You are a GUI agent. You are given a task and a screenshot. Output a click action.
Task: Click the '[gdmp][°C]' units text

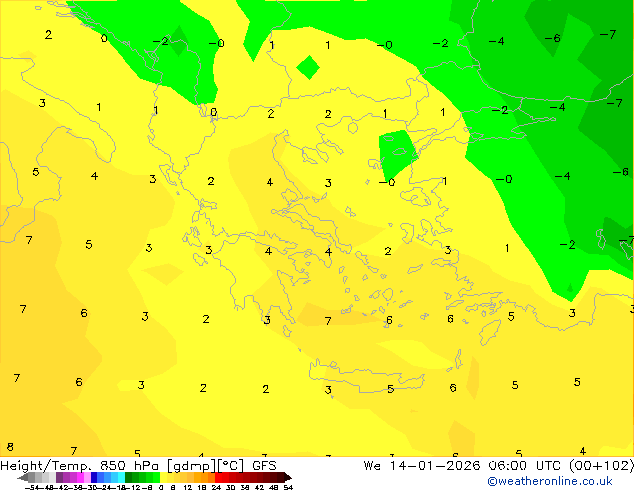click(206, 466)
